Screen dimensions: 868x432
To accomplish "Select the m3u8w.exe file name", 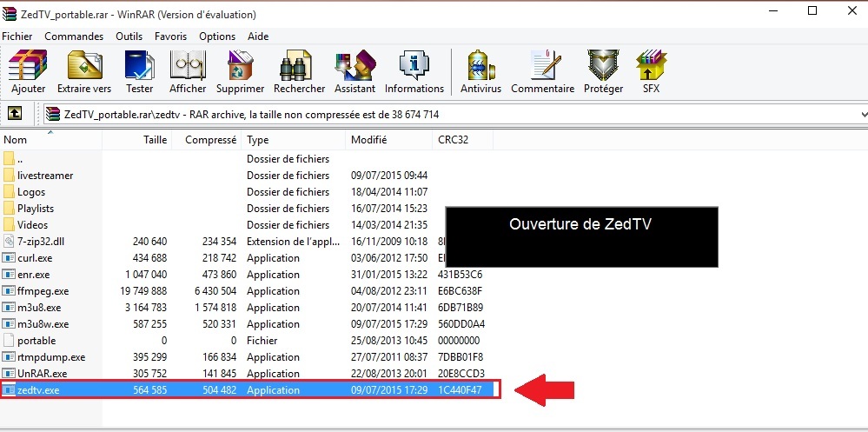I will [x=43, y=324].
